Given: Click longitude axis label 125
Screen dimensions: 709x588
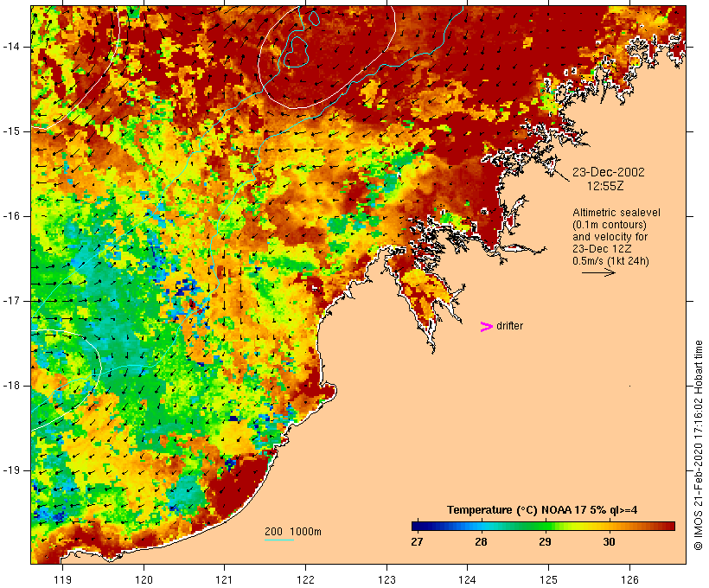Looking at the screenshot, I should pos(548,580).
